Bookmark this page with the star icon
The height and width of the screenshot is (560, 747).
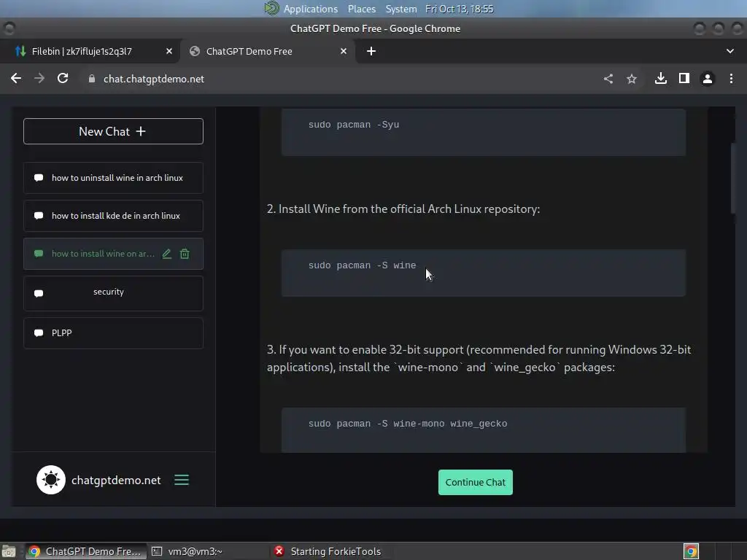click(x=632, y=79)
